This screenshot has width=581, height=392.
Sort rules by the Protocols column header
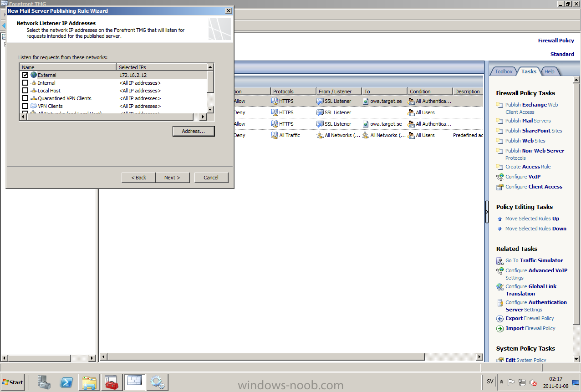pos(293,92)
